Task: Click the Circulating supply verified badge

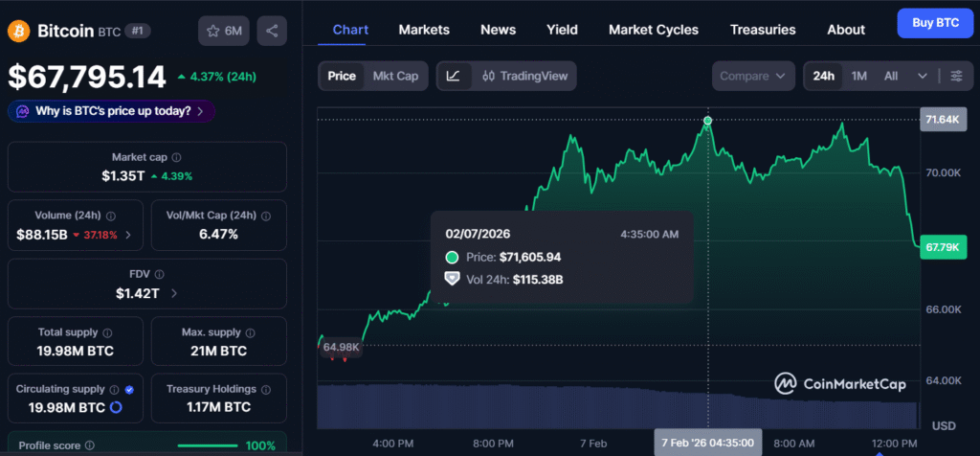Action: [x=129, y=390]
